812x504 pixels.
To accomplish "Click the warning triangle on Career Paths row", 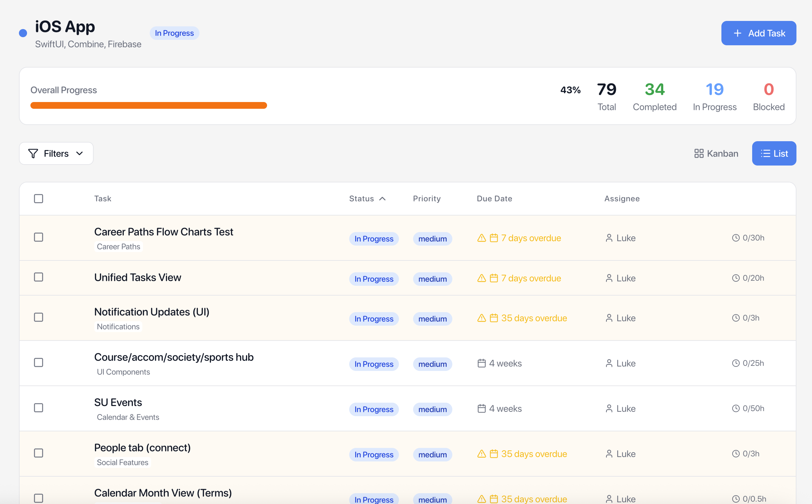I will coord(481,238).
